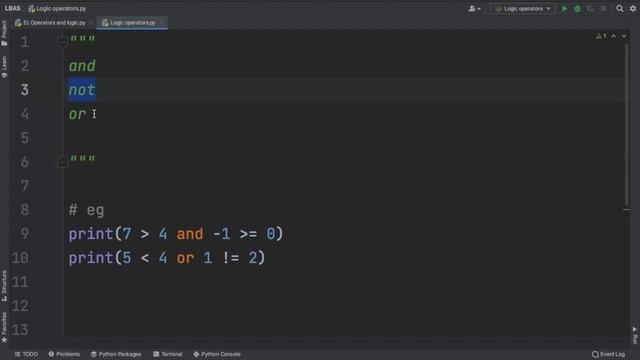Screen dimensions: 640x360
Task: Click LBAS project breadcrumb
Action: pyautogui.click(x=13, y=9)
